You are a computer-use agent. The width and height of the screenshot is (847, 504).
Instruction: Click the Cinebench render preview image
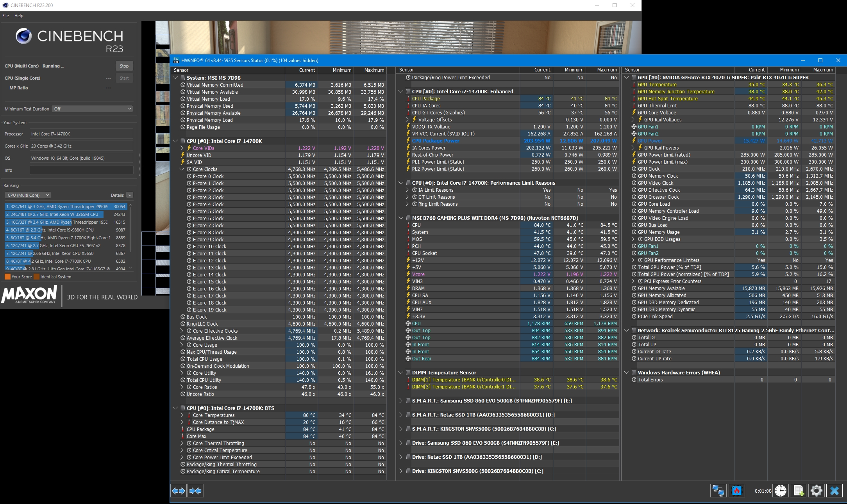click(x=398, y=37)
